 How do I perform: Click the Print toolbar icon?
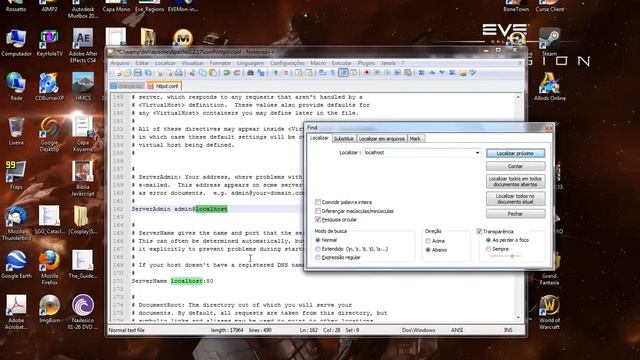pos(179,73)
